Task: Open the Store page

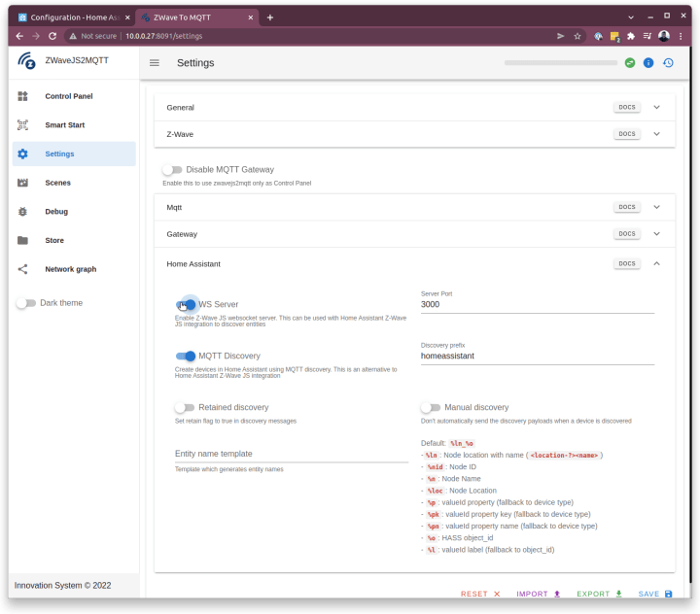Action: pyautogui.click(x=74, y=241)
